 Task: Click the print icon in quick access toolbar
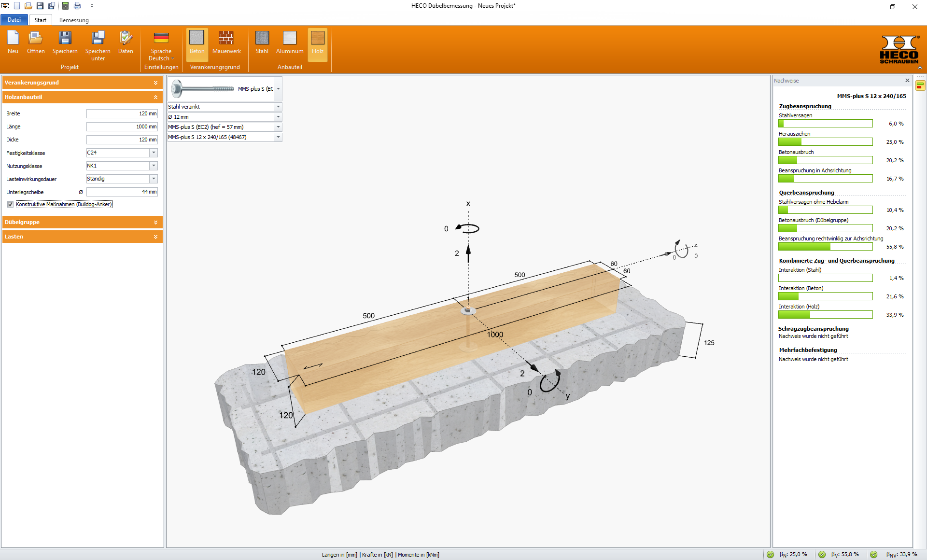pyautogui.click(x=77, y=6)
